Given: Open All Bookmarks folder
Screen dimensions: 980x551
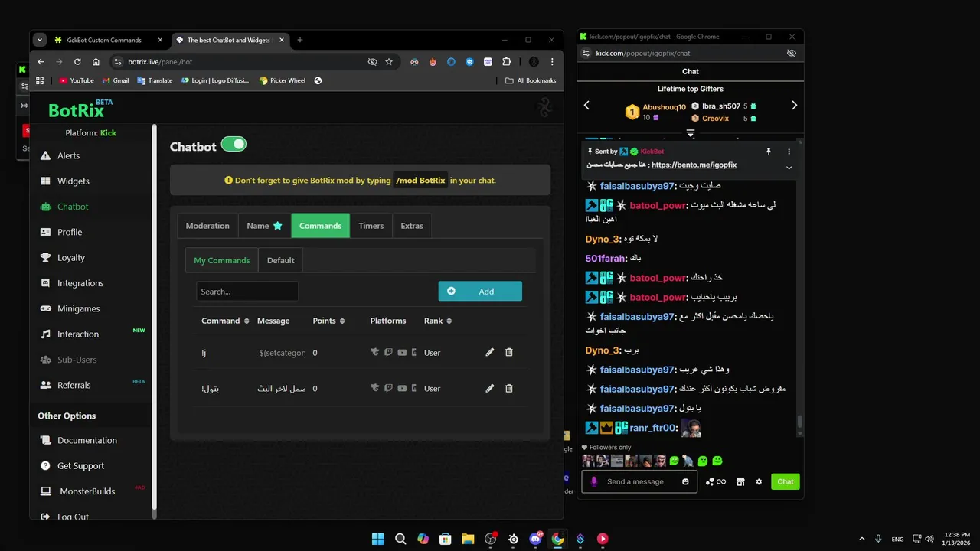Looking at the screenshot, I should tap(531, 80).
